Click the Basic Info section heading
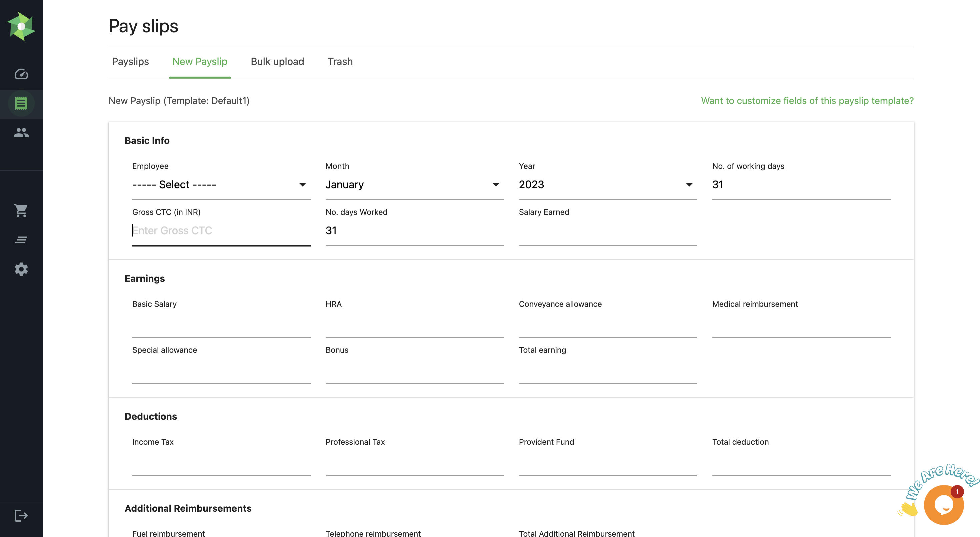 147,140
